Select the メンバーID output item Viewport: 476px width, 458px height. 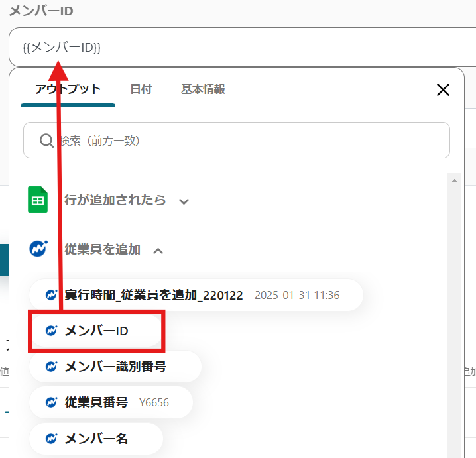96,331
